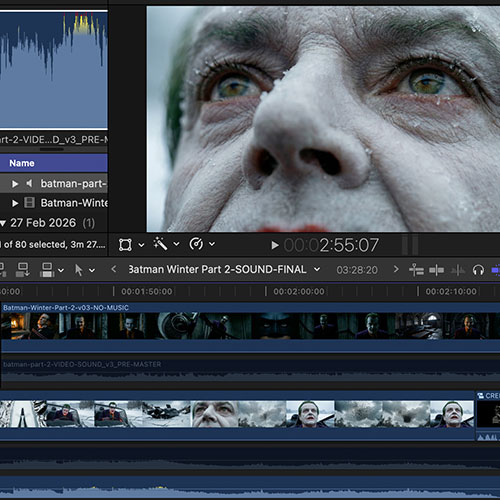Click the filmstrip icon on the Batman-Winte row
Viewport: 500px width, 500px height.
[x=29, y=203]
